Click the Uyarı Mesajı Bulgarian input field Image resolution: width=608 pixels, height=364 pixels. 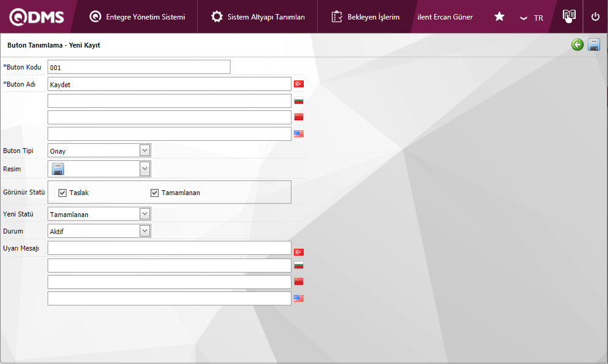click(170, 266)
